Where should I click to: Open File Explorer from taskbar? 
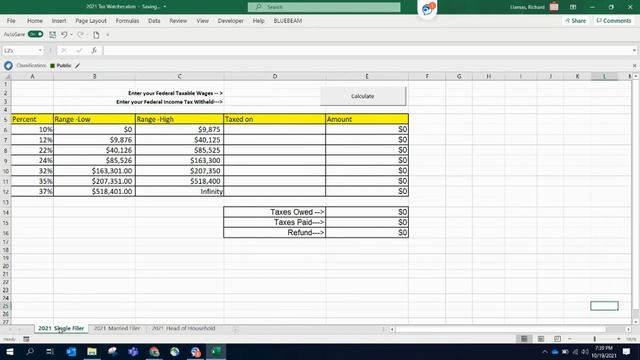tap(92, 351)
